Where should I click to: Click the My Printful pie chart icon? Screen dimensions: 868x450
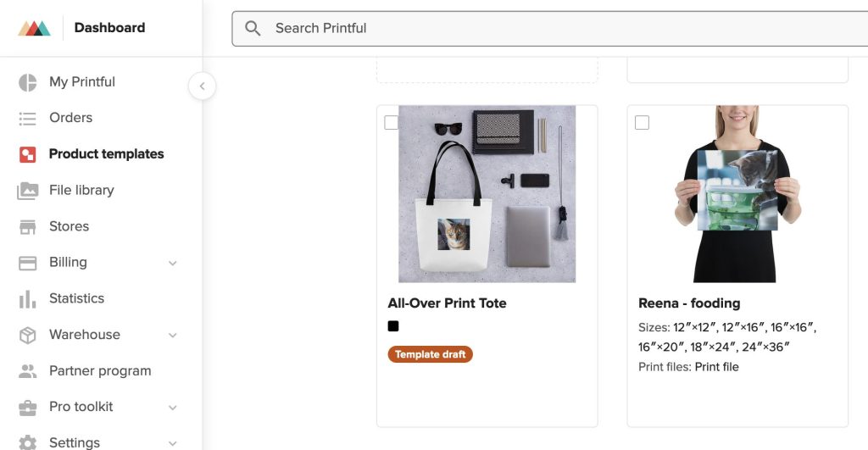tap(28, 82)
